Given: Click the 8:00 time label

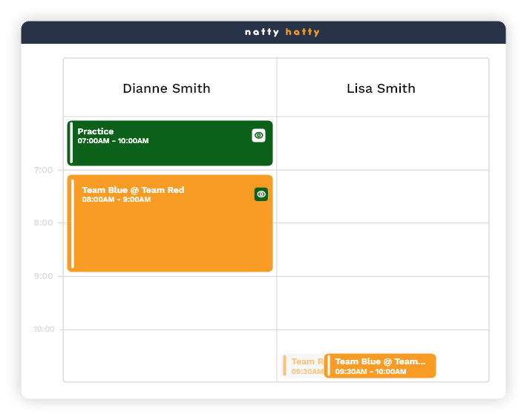Looking at the screenshot, I should pos(43,223).
